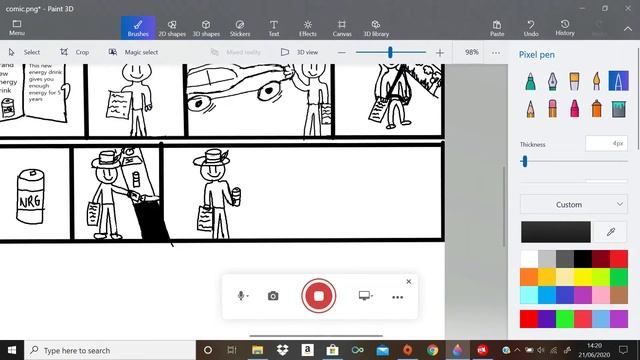The height and width of the screenshot is (360, 640).
Task: Select the Crayon brush
Action: pyautogui.click(x=574, y=109)
